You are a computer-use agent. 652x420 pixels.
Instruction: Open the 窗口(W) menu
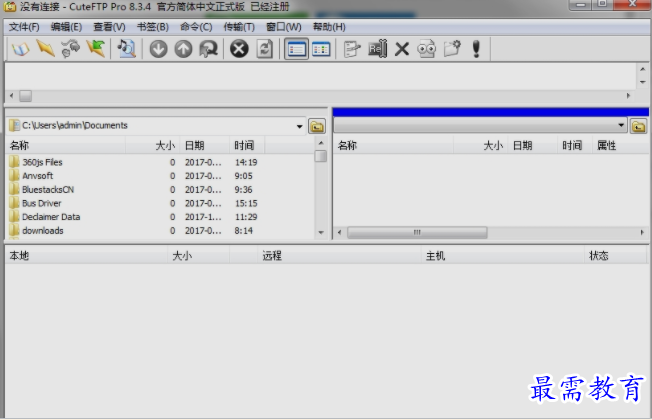pos(284,27)
